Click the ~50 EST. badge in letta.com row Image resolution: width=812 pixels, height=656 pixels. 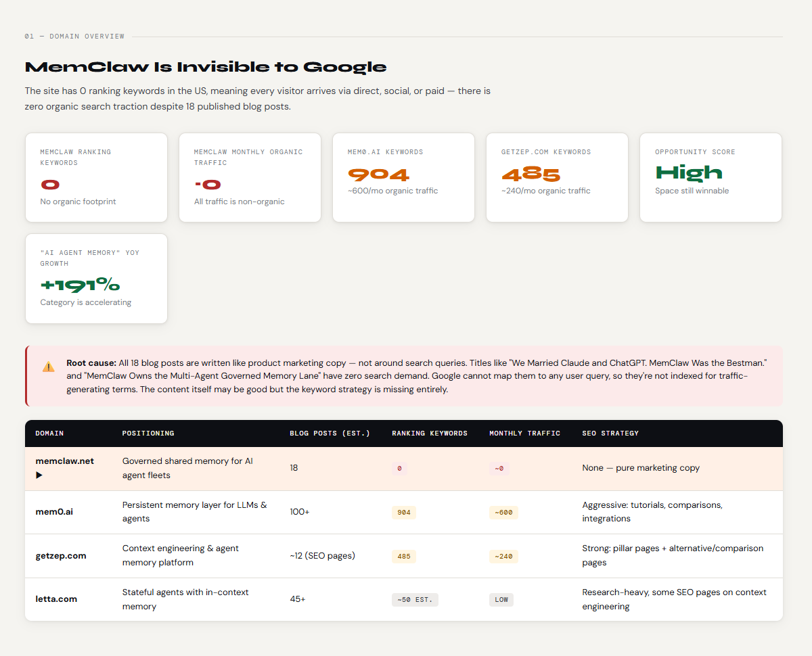(x=415, y=600)
